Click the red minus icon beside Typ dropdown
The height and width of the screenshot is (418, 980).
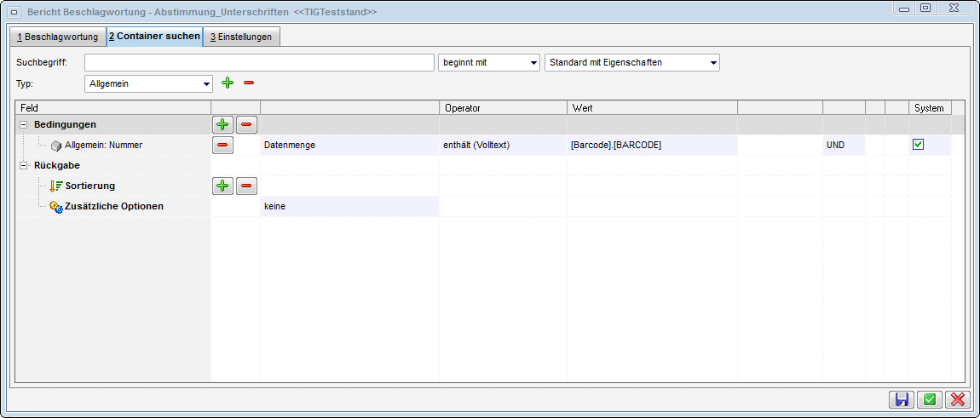[x=249, y=83]
